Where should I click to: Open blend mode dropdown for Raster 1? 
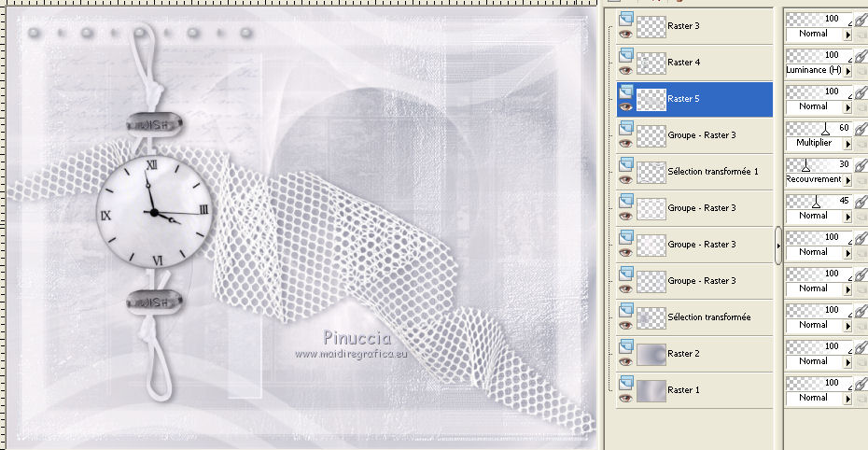847,399
